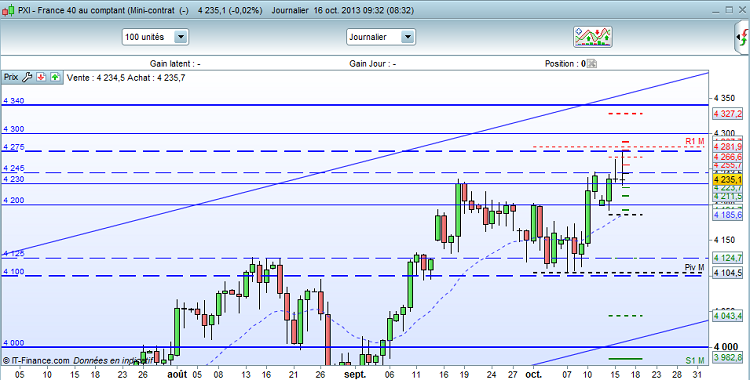Click the oct. month label on the date axis

point(533,374)
